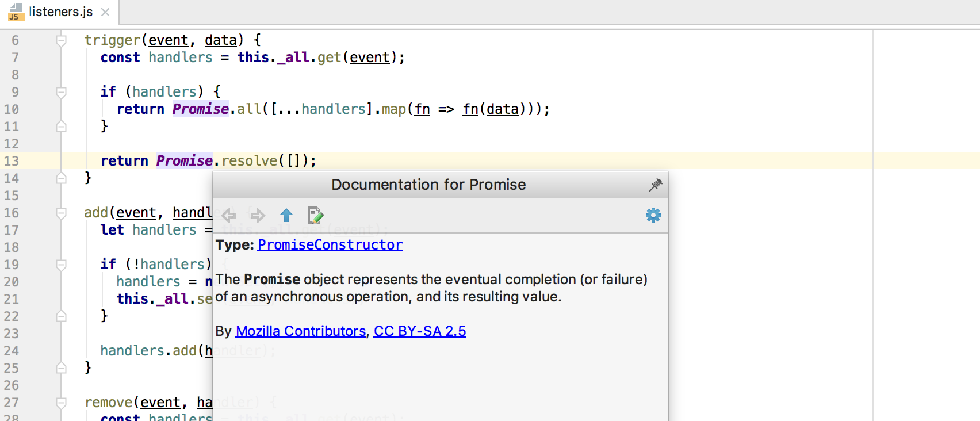Open the CC BY-SA 2.5 license link

coord(420,331)
